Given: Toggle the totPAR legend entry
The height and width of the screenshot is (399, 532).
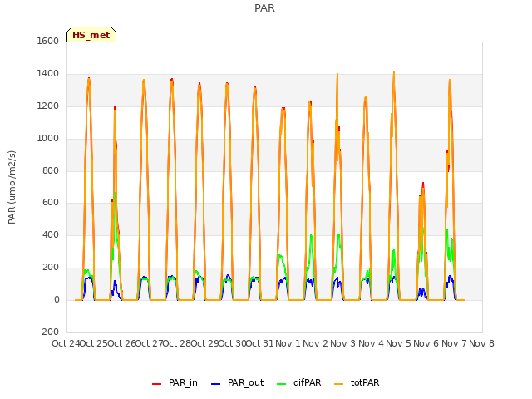Looking at the screenshot, I should [357, 382].
